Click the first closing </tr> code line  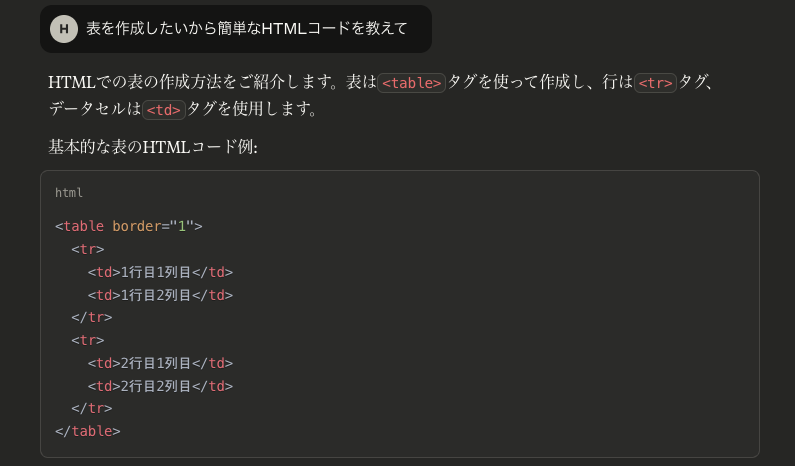tap(92, 317)
